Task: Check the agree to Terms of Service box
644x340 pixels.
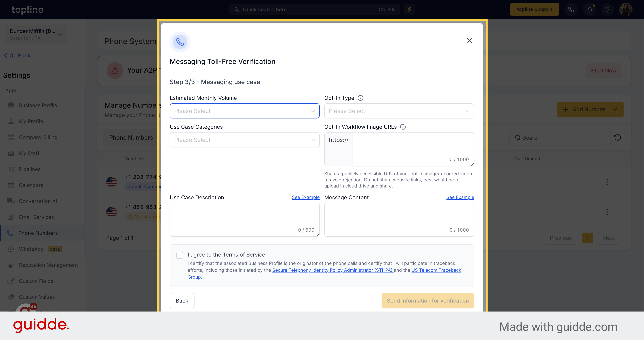Action: coord(179,255)
